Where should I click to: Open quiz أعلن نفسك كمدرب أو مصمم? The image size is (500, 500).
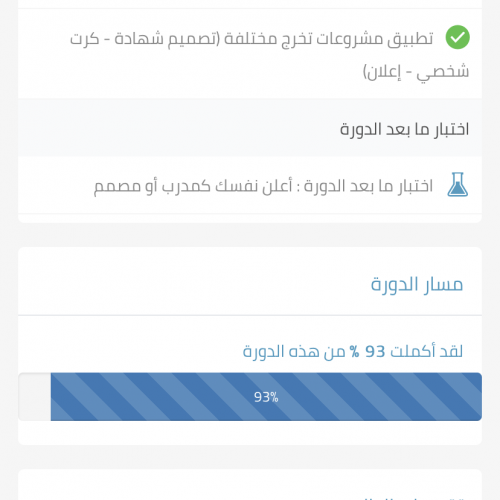(x=250, y=185)
